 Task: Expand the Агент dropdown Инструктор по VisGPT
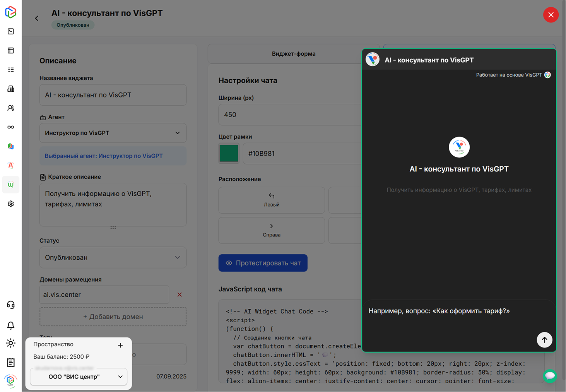(113, 133)
